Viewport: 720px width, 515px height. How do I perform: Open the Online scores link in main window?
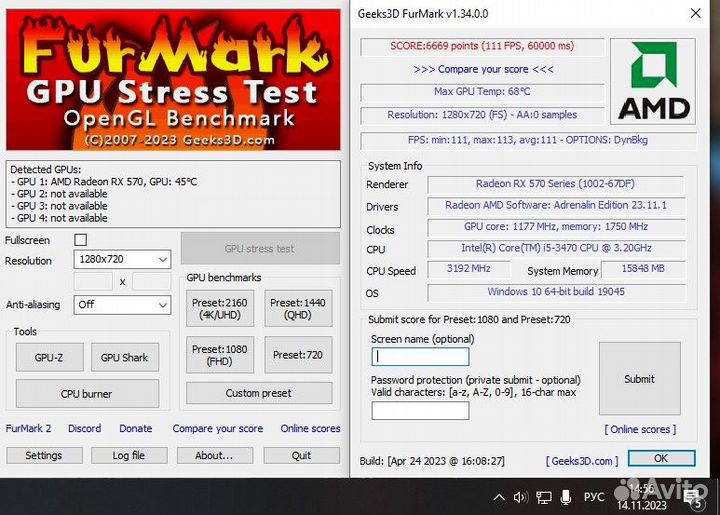tap(310, 428)
